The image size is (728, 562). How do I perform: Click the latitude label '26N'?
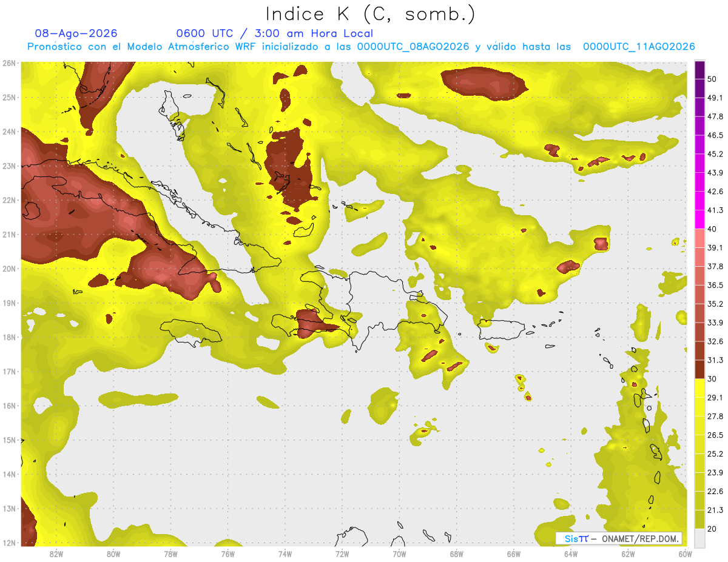click(x=9, y=63)
